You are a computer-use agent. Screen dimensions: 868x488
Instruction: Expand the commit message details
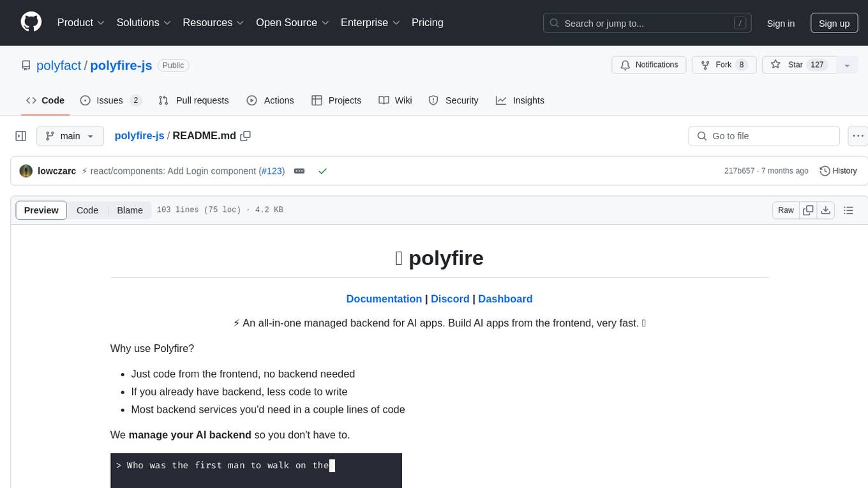299,171
